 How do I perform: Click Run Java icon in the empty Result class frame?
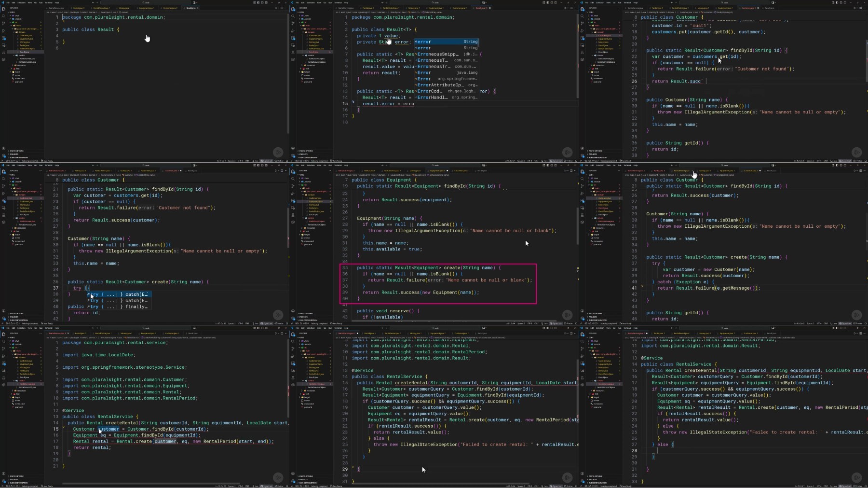[276, 8]
